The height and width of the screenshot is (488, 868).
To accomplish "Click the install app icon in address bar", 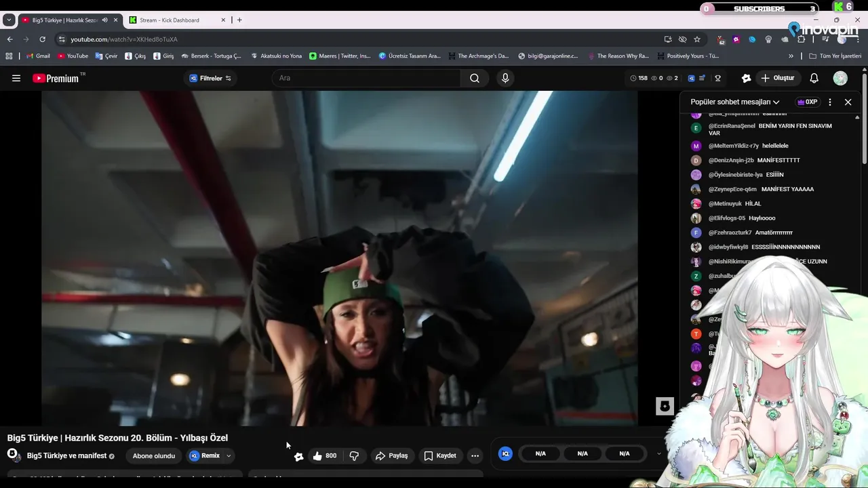I will 668,39.
